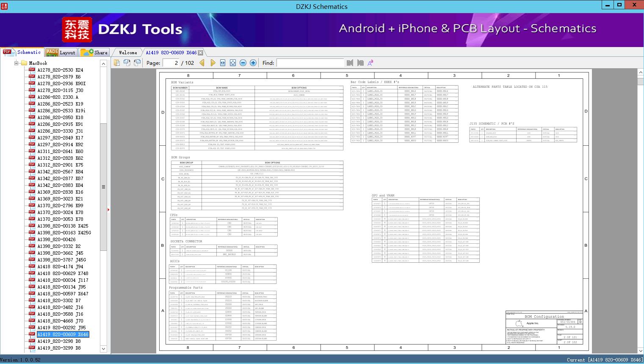Open A1419 820-00292 J95 schematic
The height and width of the screenshot is (364, 644).
tap(61, 328)
